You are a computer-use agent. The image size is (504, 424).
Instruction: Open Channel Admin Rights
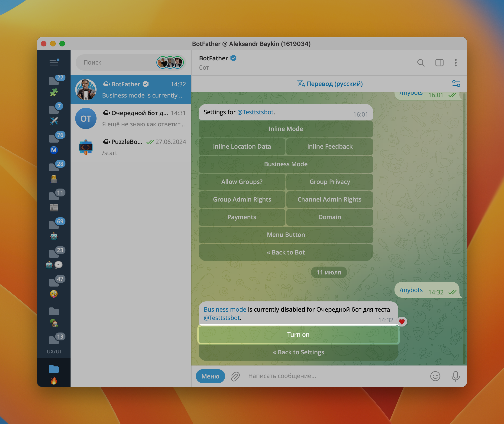click(330, 199)
